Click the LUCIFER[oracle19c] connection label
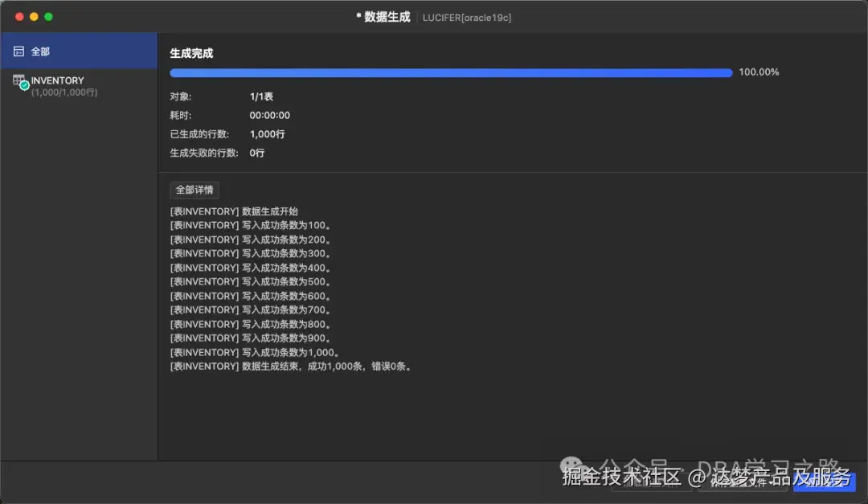868x504 pixels. (x=467, y=17)
